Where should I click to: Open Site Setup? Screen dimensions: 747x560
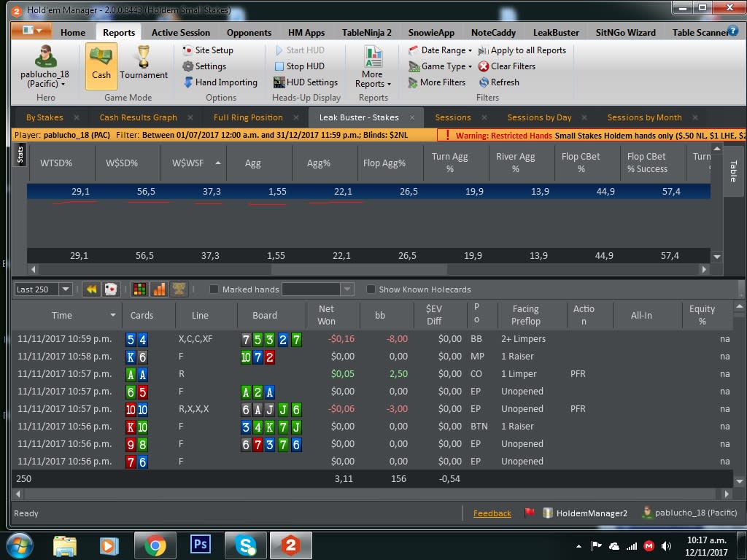tap(208, 50)
